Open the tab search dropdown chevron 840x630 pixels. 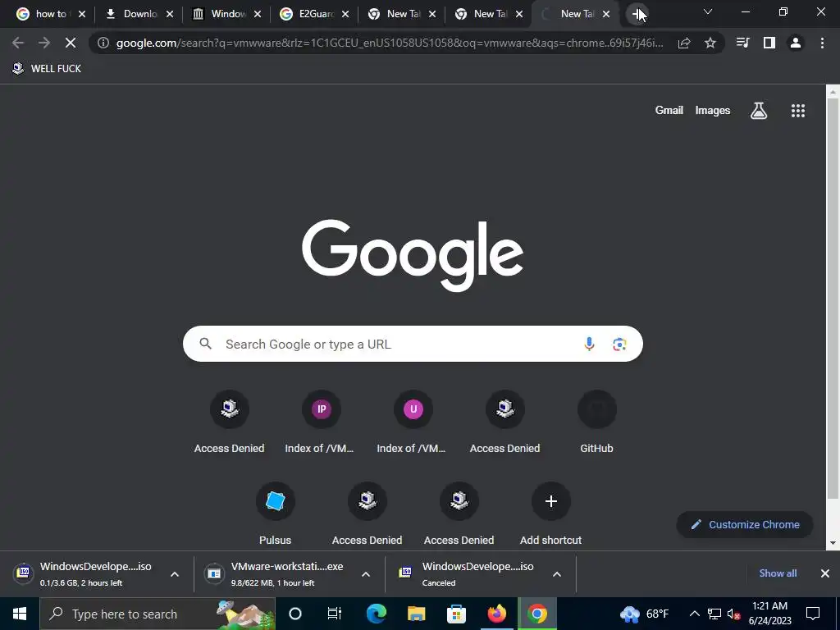[x=708, y=11]
